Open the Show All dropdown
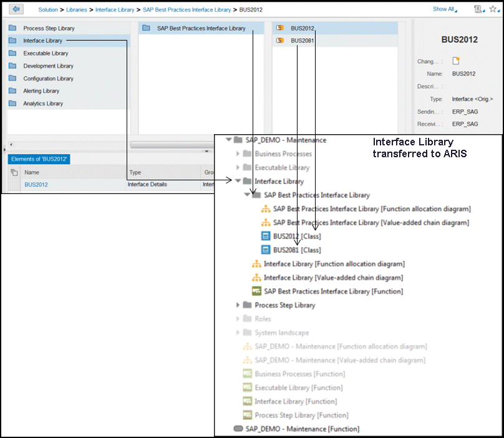Image resolution: width=504 pixels, height=438 pixels. [x=445, y=9]
